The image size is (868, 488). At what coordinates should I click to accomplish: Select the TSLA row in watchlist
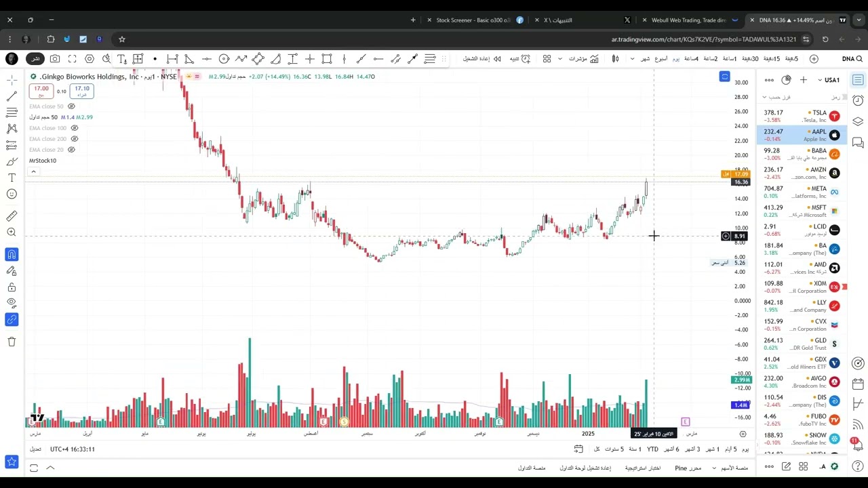800,116
